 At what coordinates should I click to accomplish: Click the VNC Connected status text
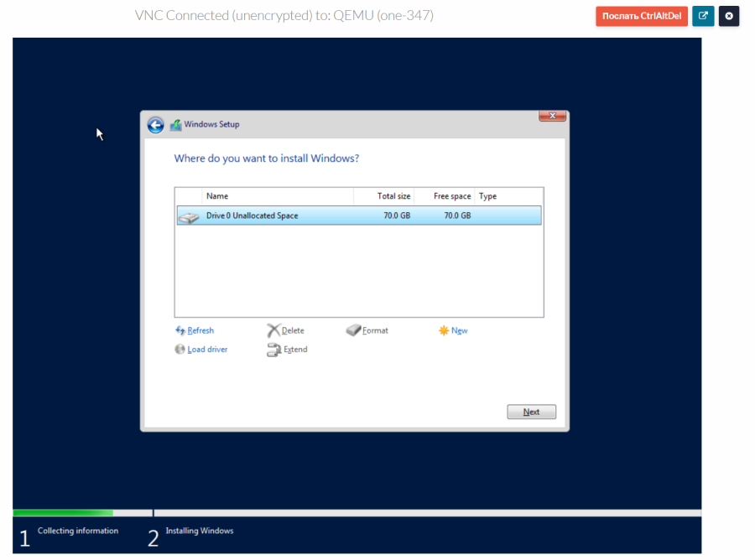pyautogui.click(x=284, y=15)
